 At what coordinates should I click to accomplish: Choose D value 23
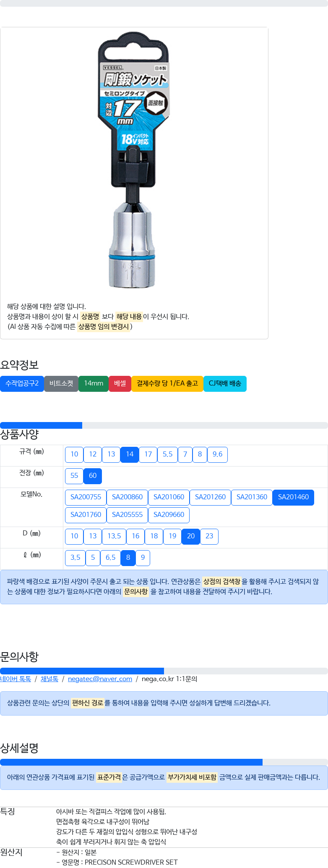click(209, 536)
